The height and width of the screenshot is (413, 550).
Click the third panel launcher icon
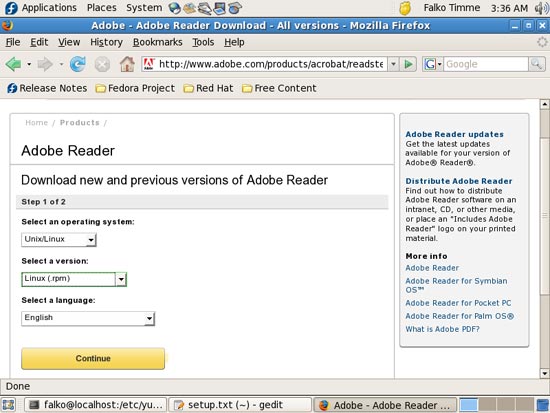click(x=204, y=8)
